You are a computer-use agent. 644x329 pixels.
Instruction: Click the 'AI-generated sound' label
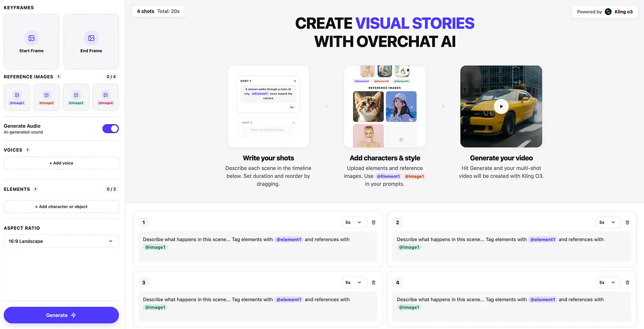[23, 132]
